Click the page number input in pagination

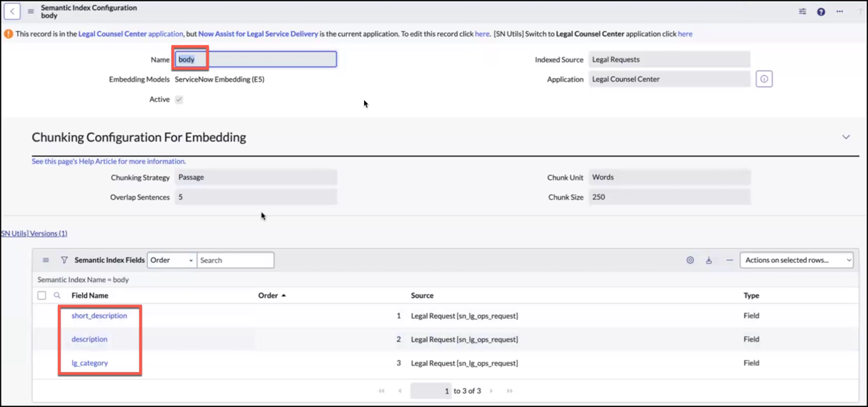pos(431,391)
